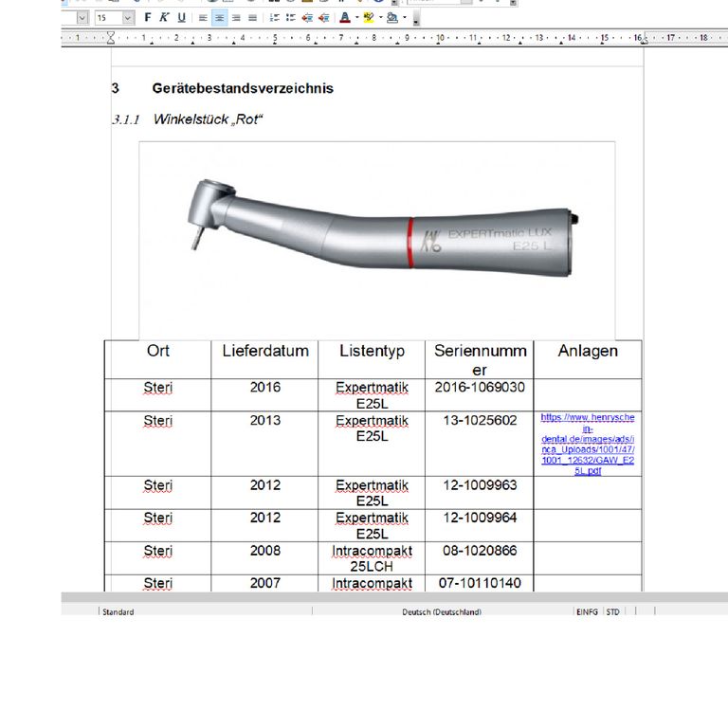Justify paragraph text

click(252, 18)
